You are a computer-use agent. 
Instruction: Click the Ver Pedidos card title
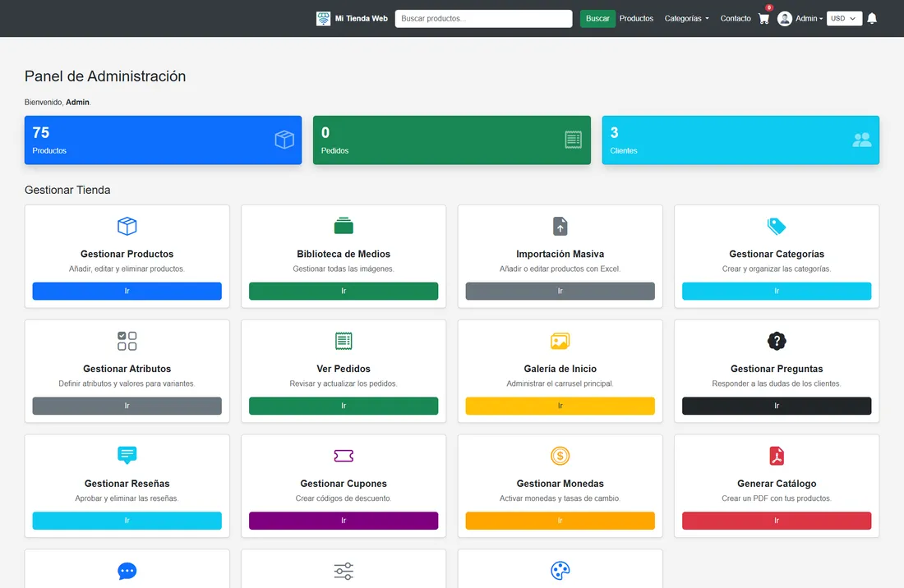point(344,369)
